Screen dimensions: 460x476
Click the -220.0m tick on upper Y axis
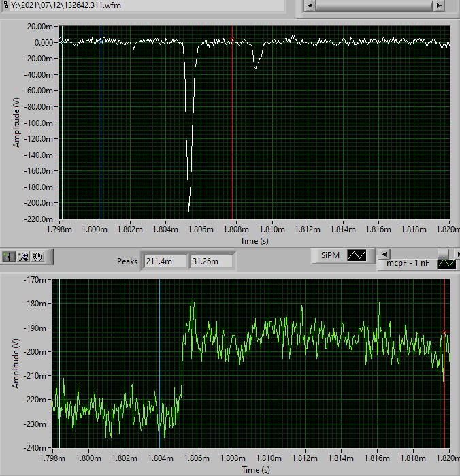click(x=39, y=219)
